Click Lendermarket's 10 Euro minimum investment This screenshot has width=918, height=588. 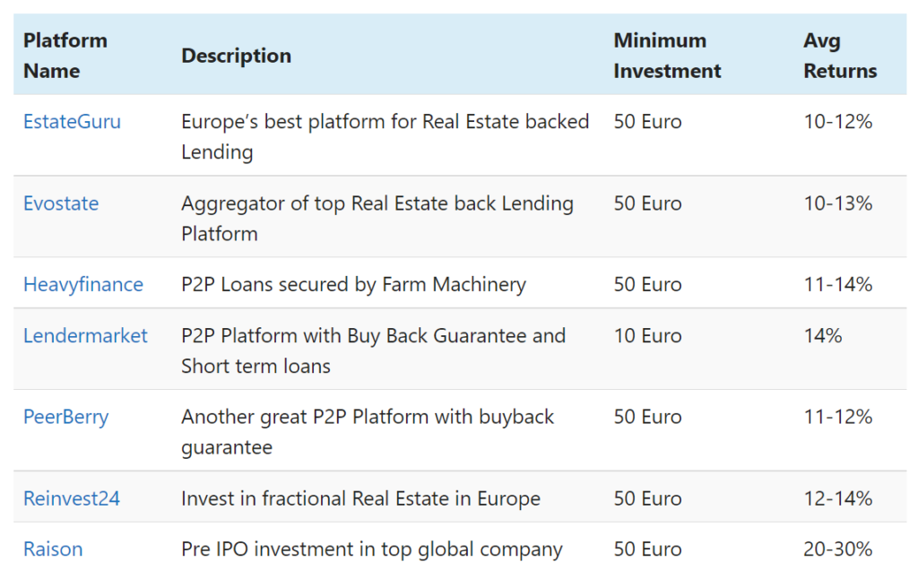coord(647,336)
